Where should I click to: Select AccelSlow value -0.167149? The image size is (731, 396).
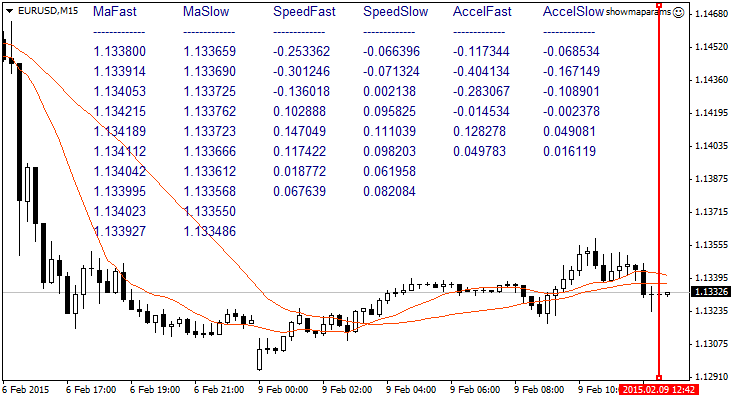click(x=572, y=71)
